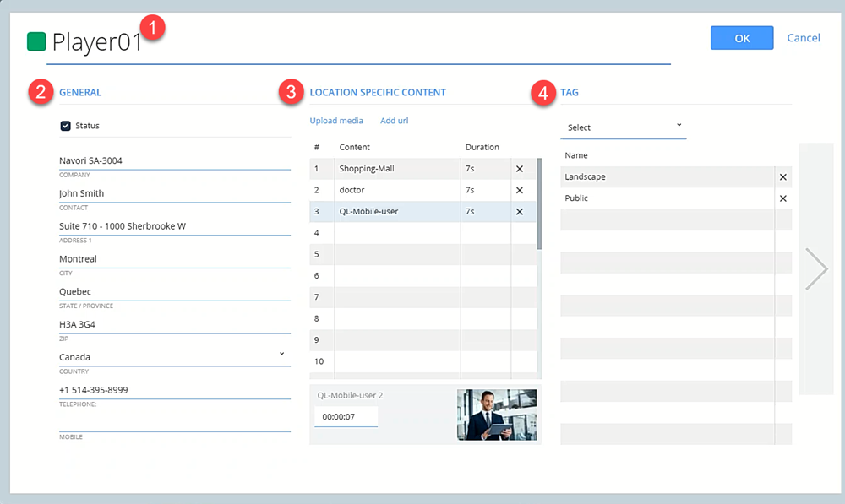Expand the Tag Select dropdown
Viewport: 845px width, 504px height.
coord(624,127)
